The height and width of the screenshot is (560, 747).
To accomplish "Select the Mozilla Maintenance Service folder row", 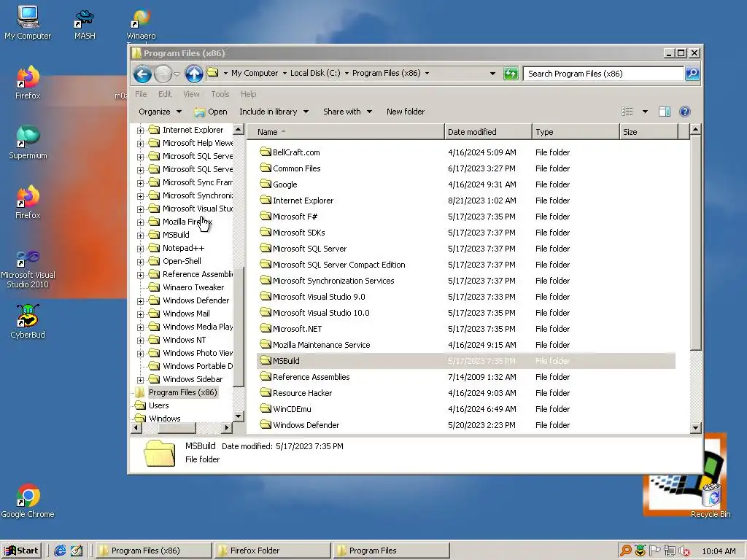I will pos(466,345).
